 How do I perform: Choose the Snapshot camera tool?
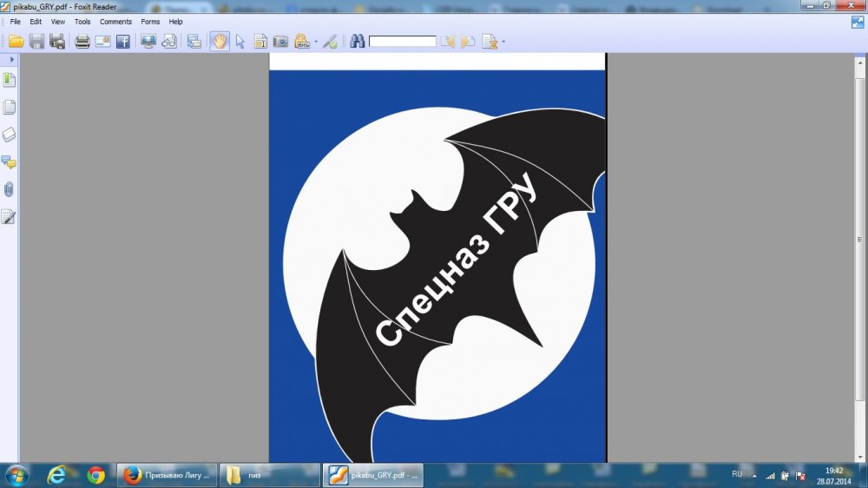click(280, 41)
